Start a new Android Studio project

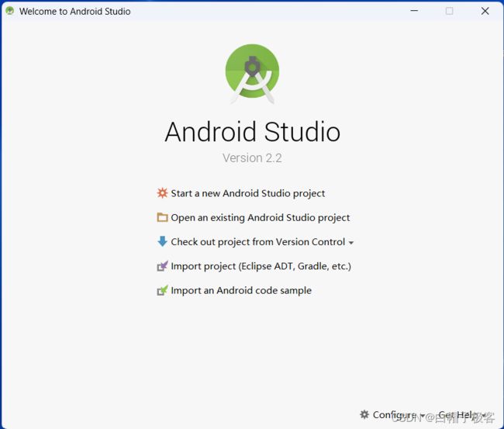pyautogui.click(x=248, y=193)
